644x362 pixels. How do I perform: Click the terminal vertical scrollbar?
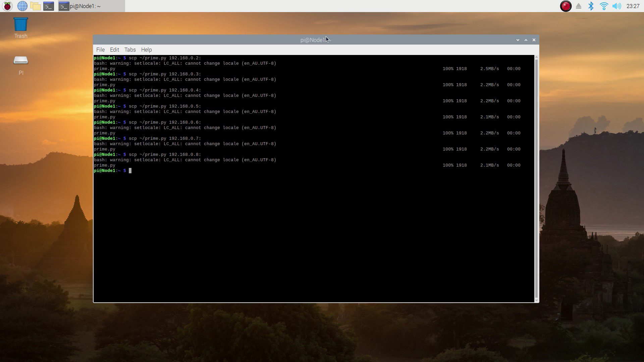tap(536, 178)
